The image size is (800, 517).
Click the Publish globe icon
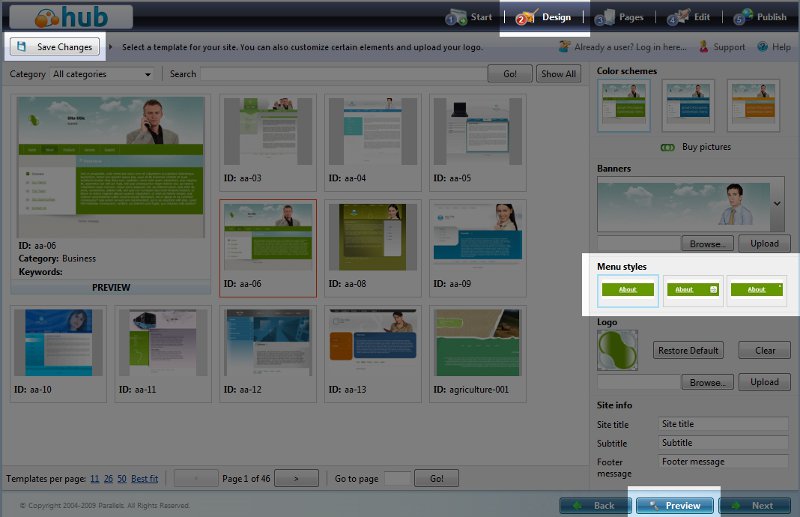coord(742,17)
